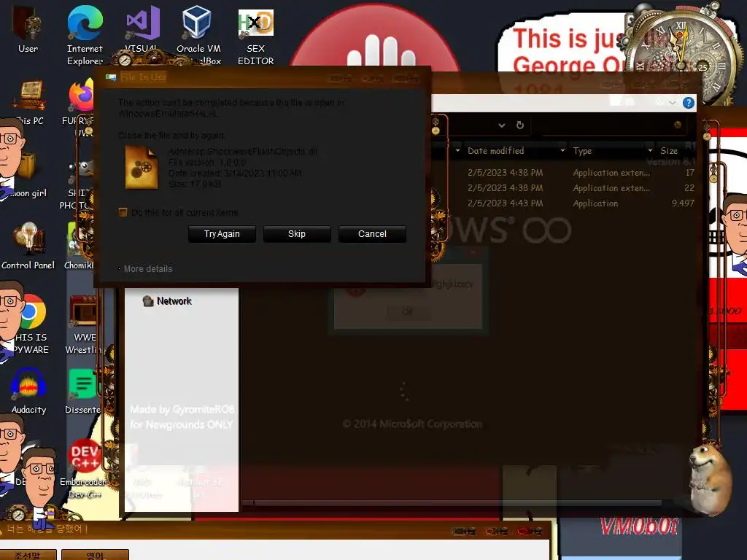The image size is (747, 560).
Task: Click the Skip button
Action: pos(297,234)
